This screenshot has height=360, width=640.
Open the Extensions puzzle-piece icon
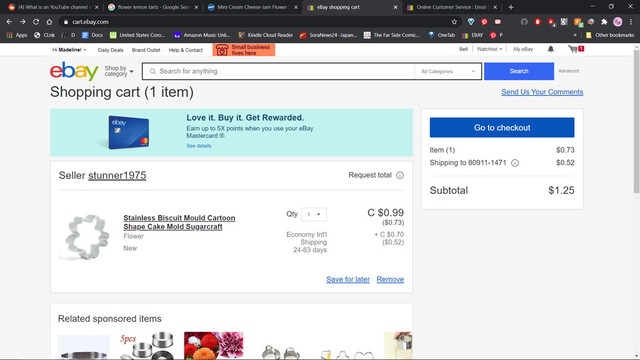click(604, 22)
